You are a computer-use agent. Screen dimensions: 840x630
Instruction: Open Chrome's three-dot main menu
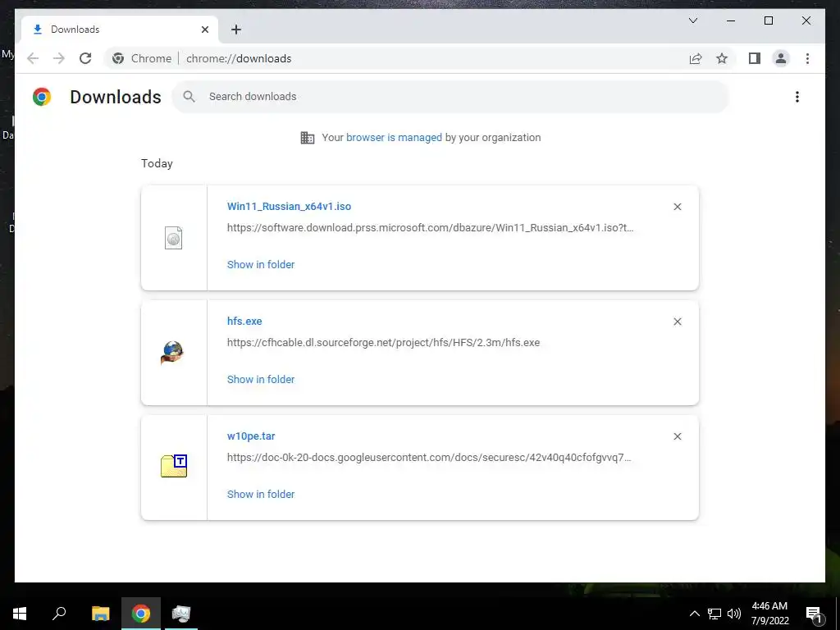point(807,58)
